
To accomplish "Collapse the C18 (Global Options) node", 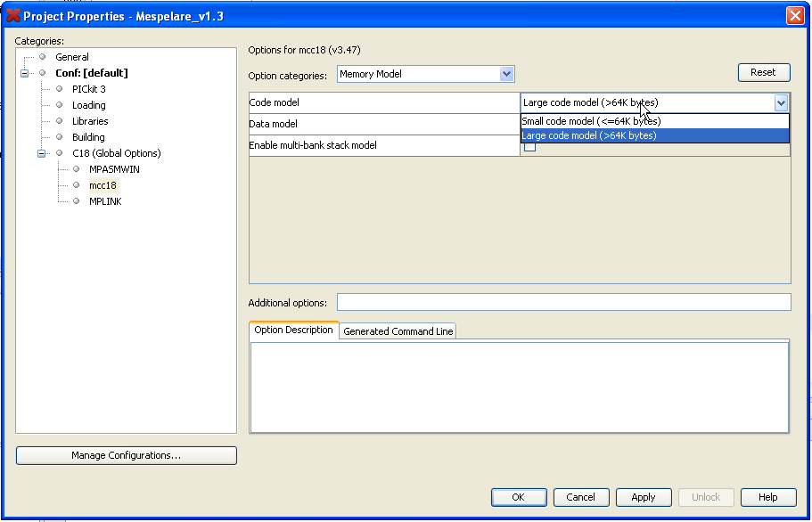I will coord(42,153).
